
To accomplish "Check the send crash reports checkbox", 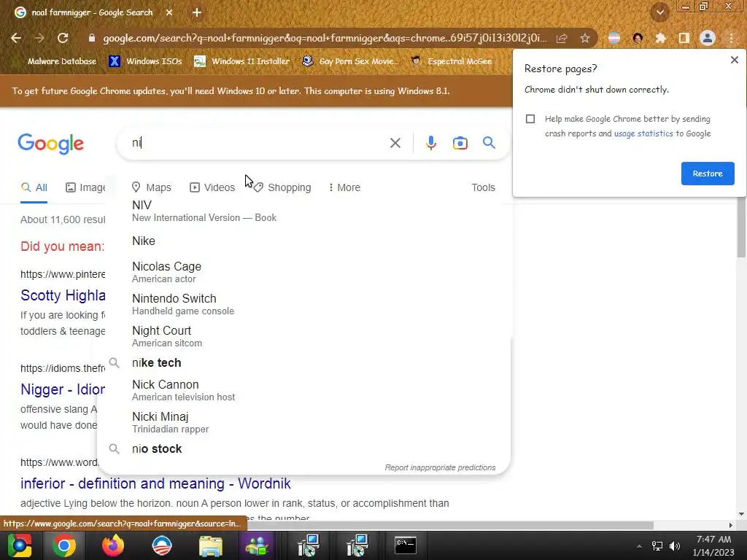I will click(530, 119).
